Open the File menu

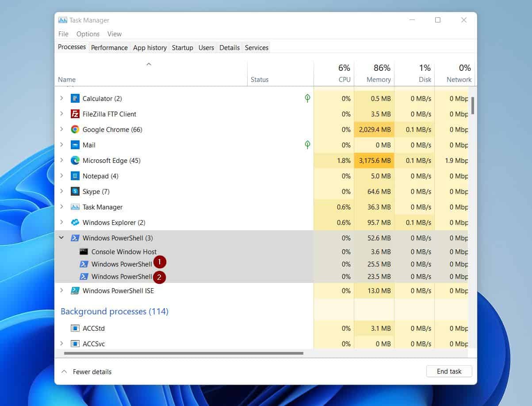(63, 34)
